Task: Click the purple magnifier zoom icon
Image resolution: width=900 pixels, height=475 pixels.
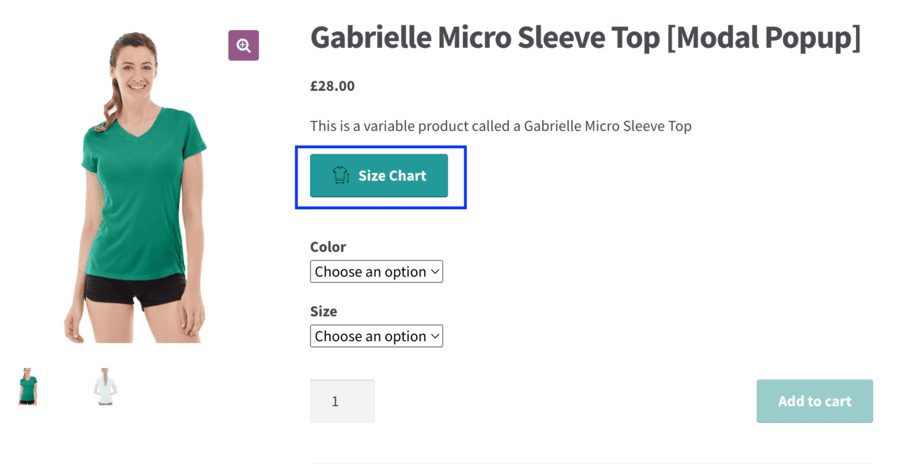Action: click(x=243, y=45)
